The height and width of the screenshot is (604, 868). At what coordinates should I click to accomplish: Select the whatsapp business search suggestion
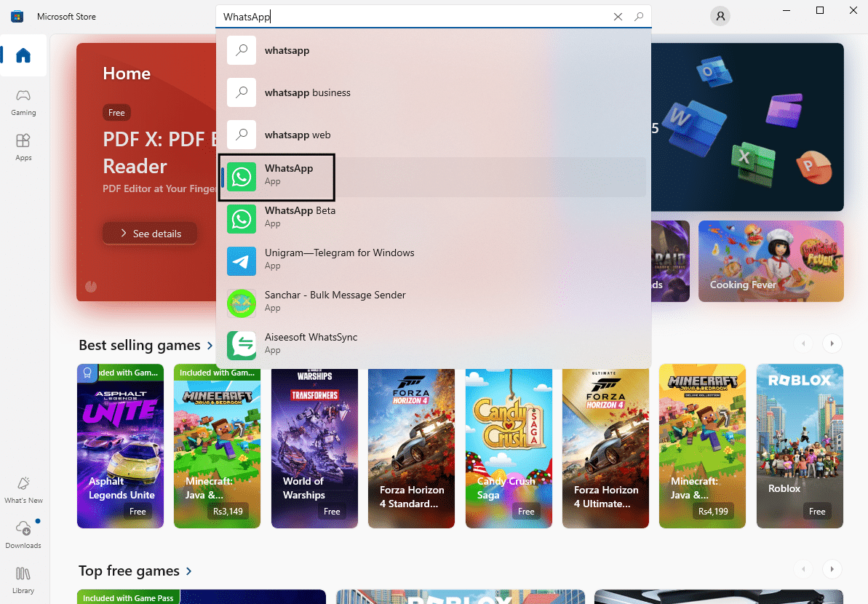[x=308, y=92]
